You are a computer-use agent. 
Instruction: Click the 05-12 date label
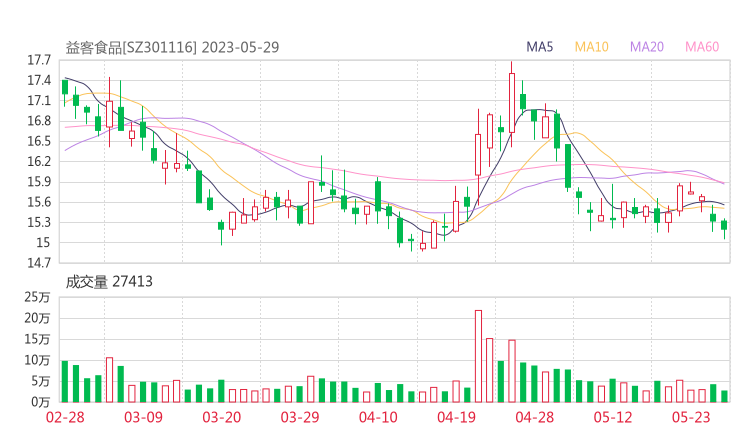(614, 417)
